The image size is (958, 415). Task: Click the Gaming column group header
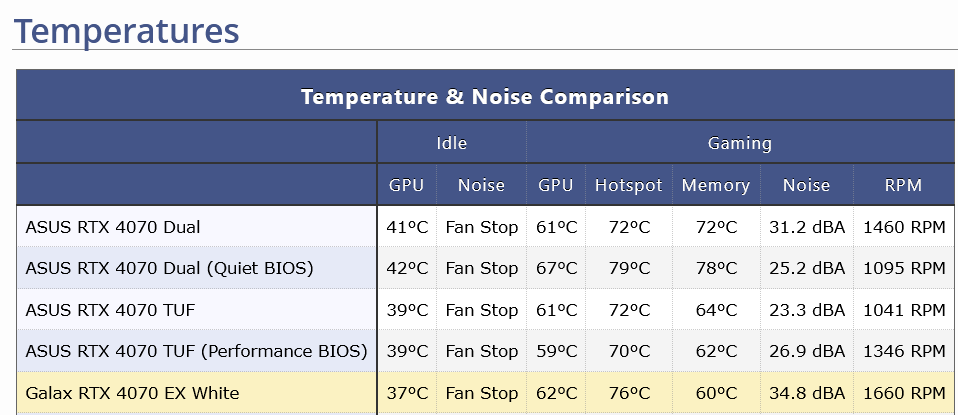739,143
